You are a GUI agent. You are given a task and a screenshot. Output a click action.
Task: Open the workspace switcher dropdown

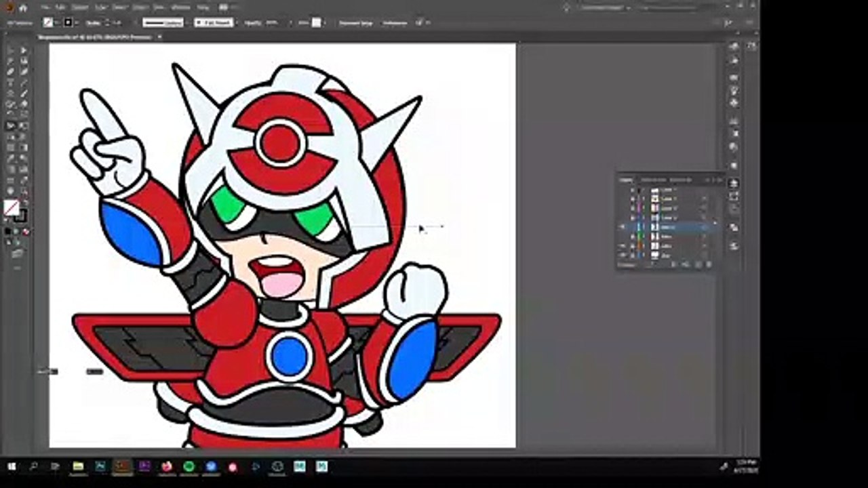click(605, 7)
